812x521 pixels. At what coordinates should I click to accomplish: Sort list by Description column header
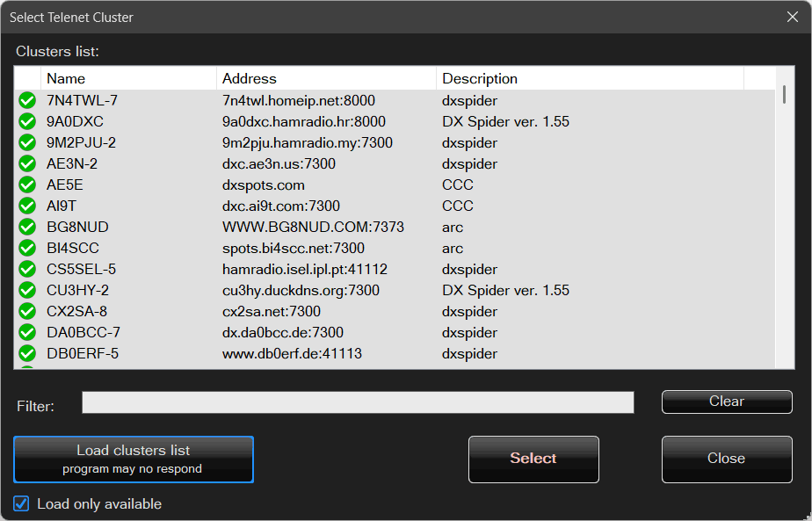coord(589,79)
